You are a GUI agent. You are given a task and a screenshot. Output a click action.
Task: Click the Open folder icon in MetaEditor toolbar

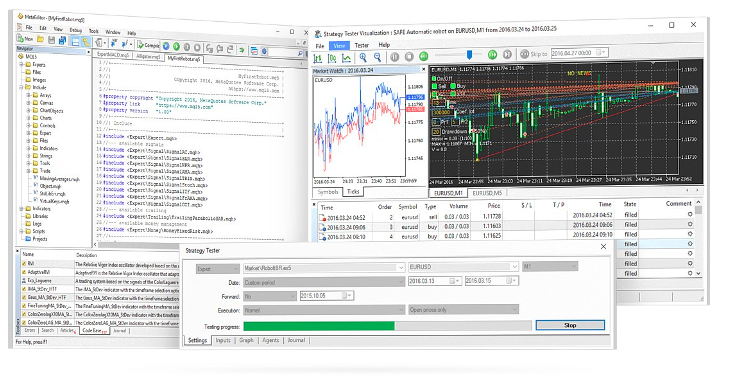[x=41, y=40]
